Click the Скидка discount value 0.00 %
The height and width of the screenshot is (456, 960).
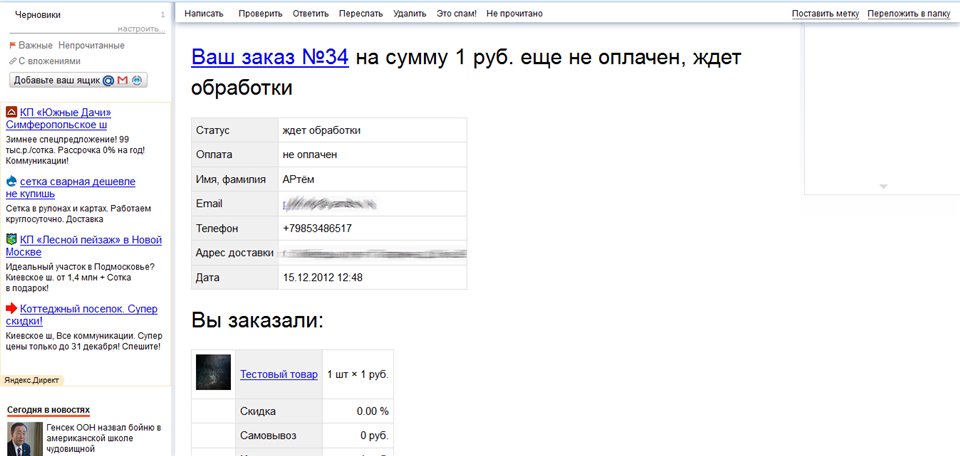(x=372, y=411)
